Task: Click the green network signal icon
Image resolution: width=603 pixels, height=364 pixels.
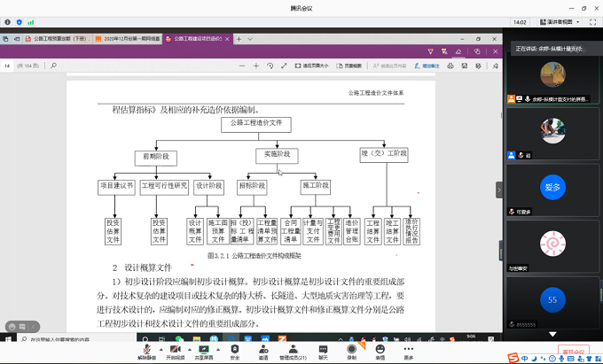Action: (x=31, y=22)
